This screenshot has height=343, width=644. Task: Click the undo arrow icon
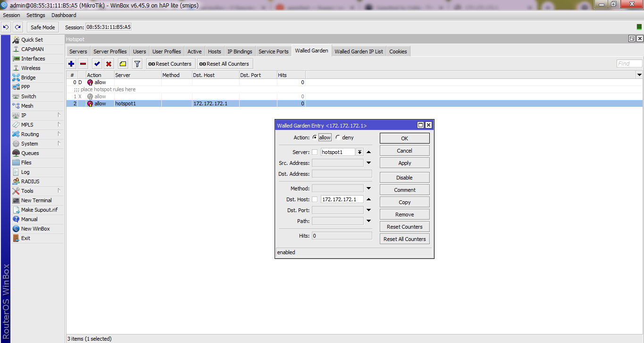[6, 27]
